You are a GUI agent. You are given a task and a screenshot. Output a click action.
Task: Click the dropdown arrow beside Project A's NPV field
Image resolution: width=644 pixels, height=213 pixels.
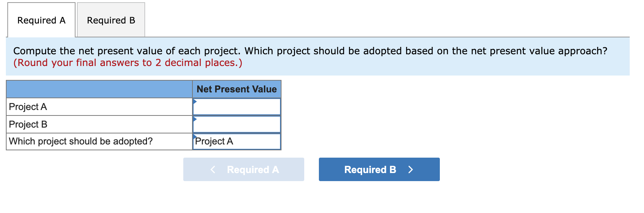194,101
